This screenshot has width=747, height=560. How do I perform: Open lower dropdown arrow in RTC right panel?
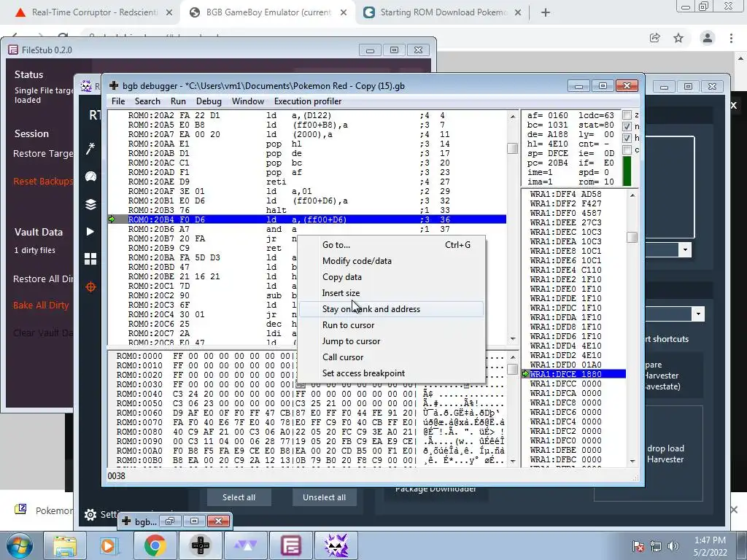point(698,314)
